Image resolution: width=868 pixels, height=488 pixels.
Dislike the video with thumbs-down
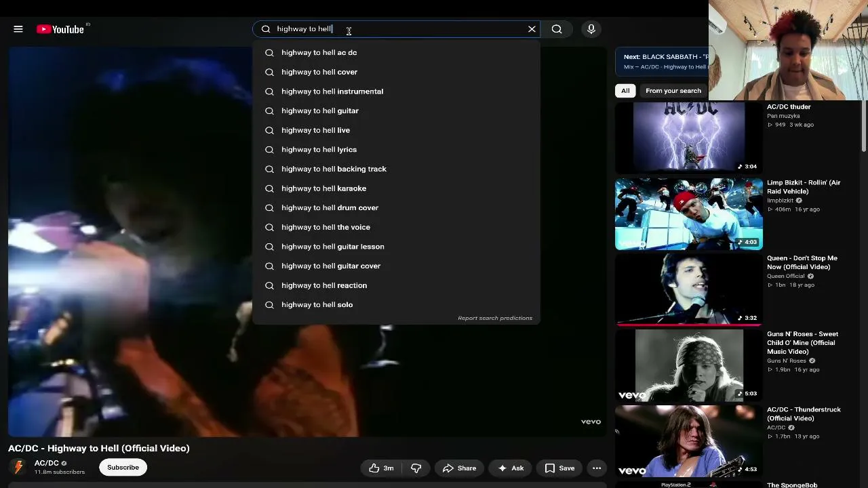coord(416,468)
